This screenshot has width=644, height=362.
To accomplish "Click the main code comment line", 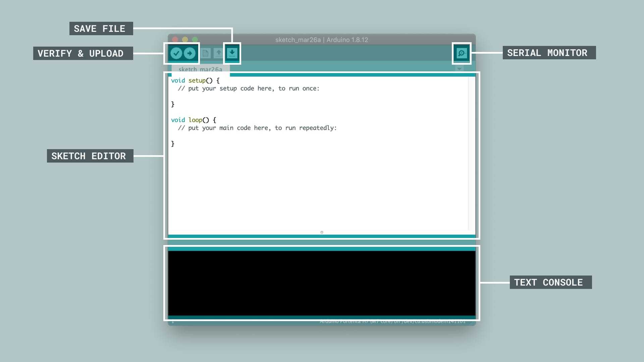I will [257, 128].
